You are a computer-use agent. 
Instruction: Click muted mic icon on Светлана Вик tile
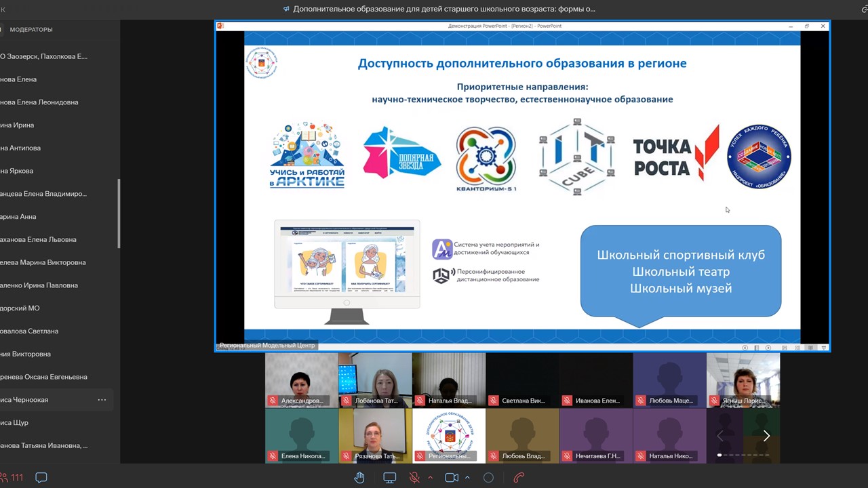[493, 401]
